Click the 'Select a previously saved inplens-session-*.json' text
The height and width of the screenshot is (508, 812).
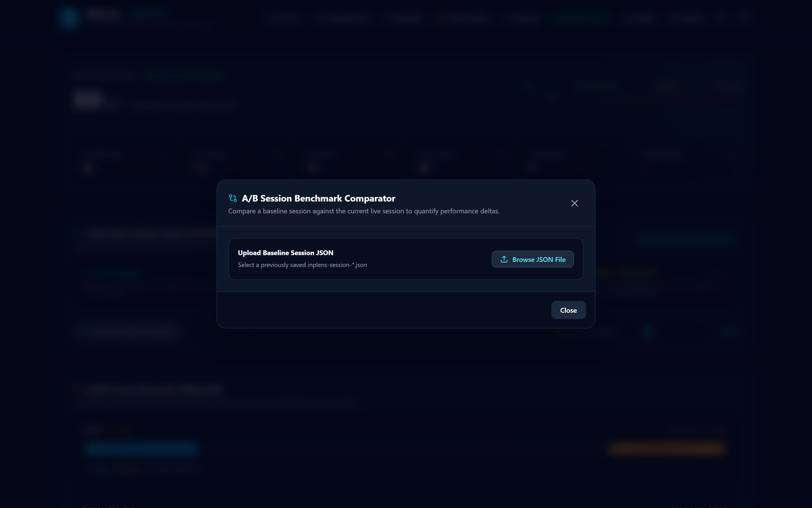tap(302, 265)
